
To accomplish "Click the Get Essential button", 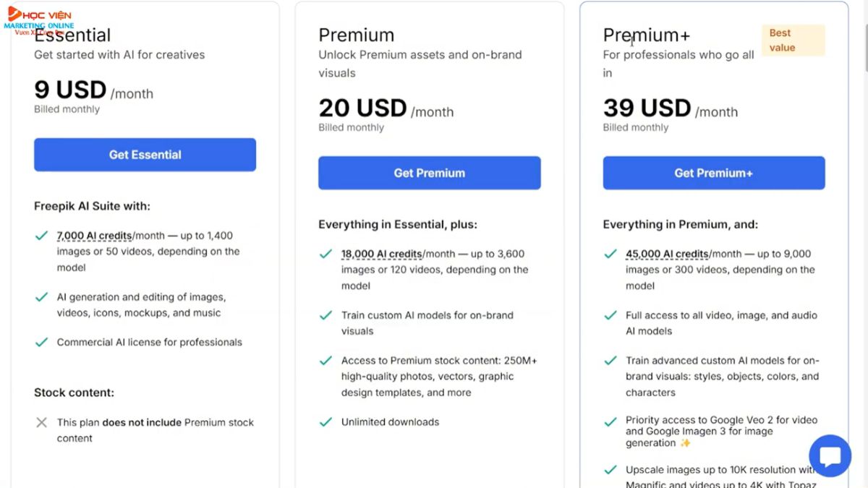I will point(145,155).
